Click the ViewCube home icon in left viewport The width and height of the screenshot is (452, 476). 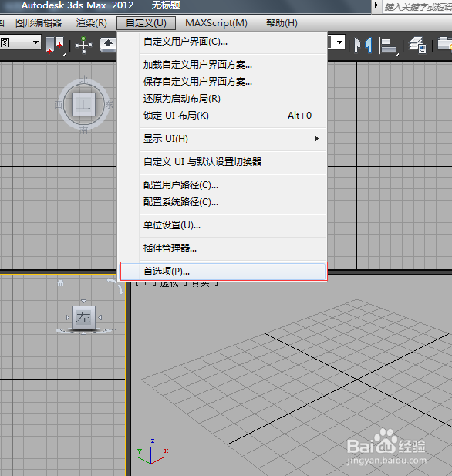click(x=61, y=283)
